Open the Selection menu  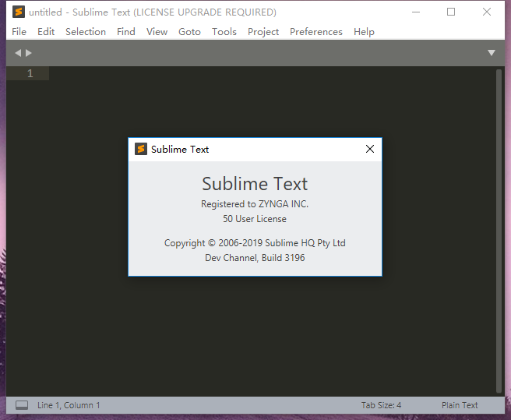click(86, 32)
